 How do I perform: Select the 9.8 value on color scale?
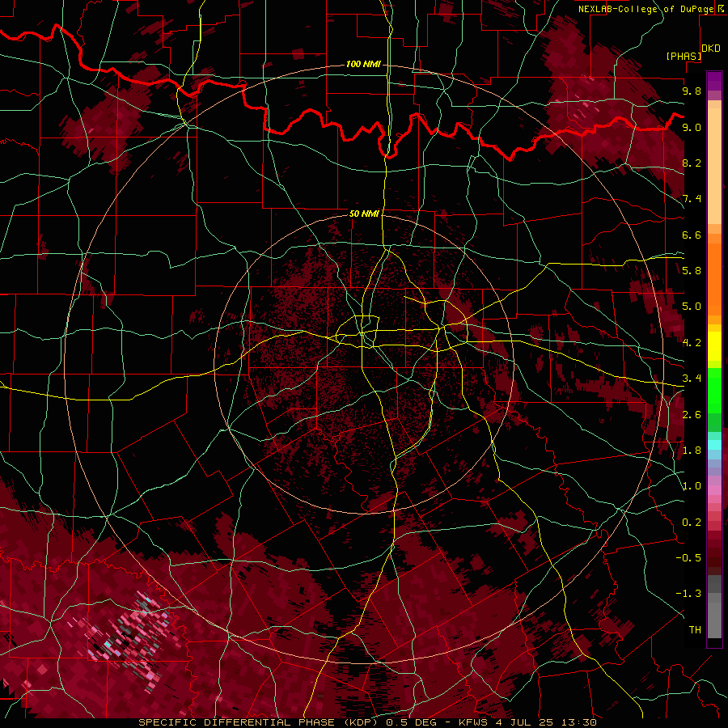tap(692, 91)
